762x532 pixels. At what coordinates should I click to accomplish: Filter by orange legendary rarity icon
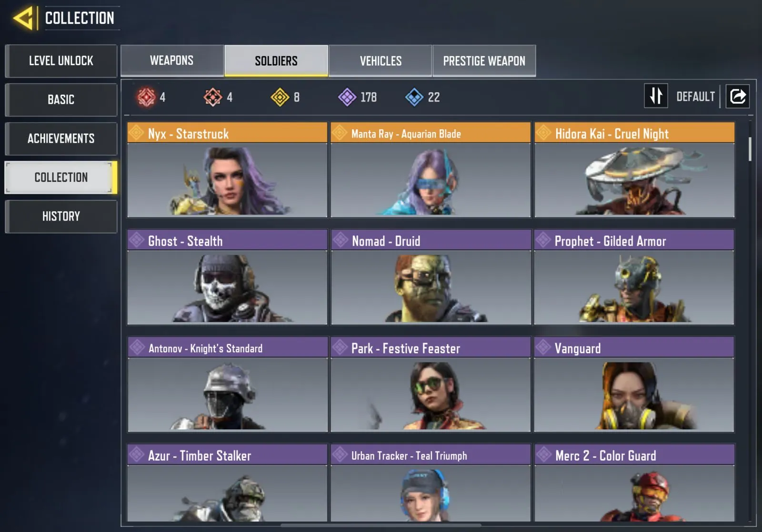coord(213,97)
